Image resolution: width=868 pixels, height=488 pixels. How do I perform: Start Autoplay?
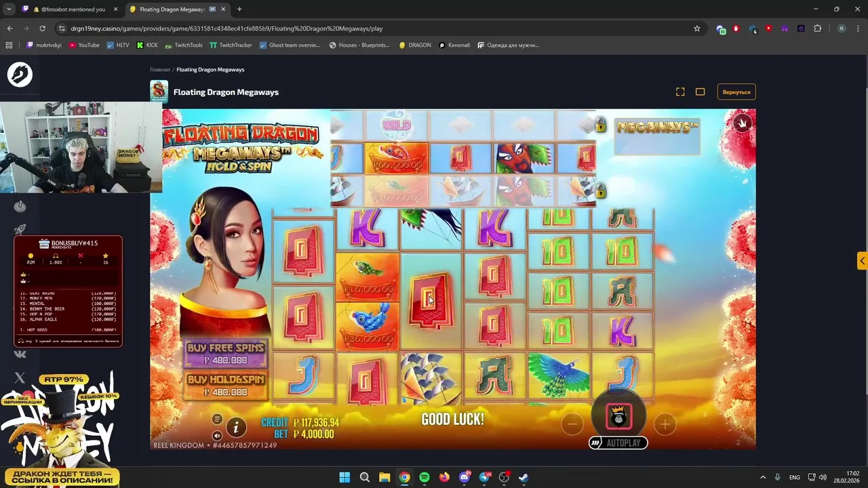(x=618, y=443)
